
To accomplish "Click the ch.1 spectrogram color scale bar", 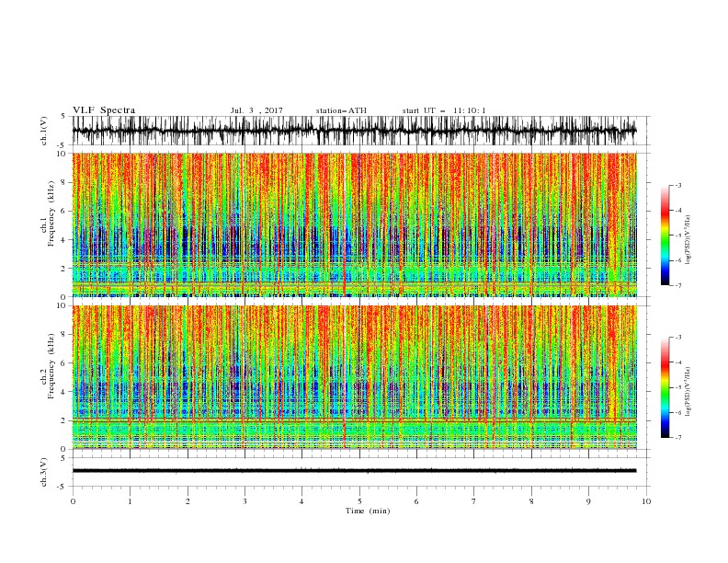I will [665, 236].
